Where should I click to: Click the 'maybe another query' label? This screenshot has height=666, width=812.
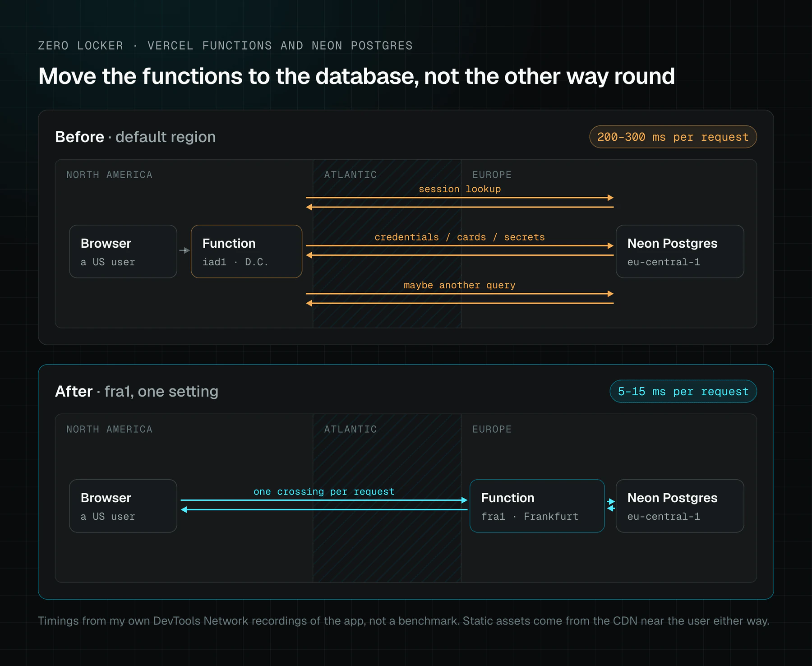(460, 285)
